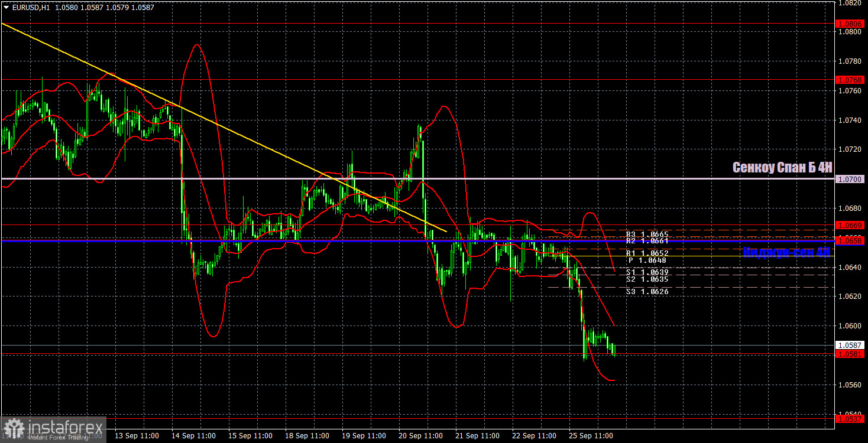The image size is (868, 443).
Task: Click the 1.0780 price scale value
Action: pyautogui.click(x=851, y=61)
